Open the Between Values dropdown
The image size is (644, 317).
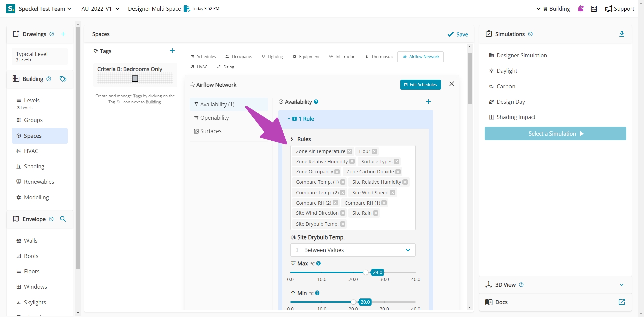coord(353,250)
